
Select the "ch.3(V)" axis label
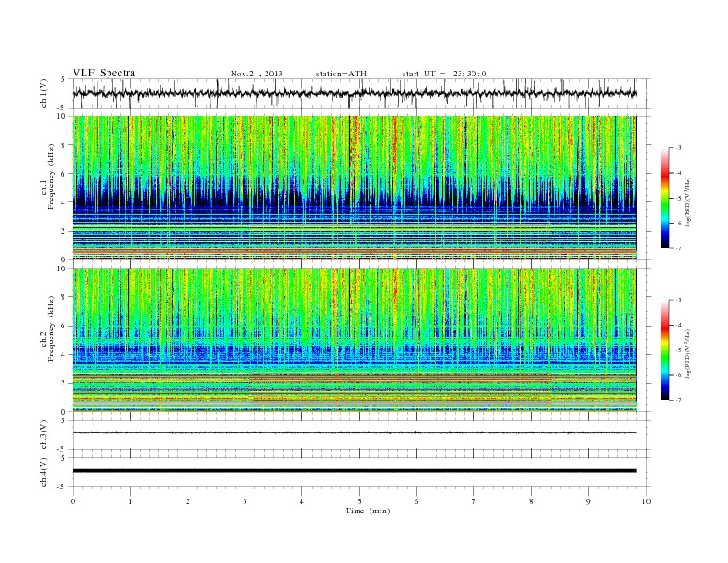[x=44, y=435]
